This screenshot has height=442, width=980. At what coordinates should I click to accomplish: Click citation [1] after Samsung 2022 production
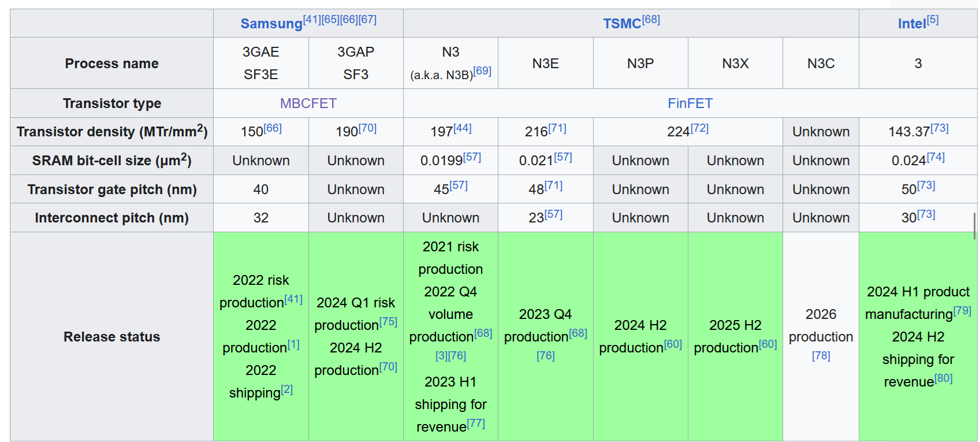[x=293, y=344]
